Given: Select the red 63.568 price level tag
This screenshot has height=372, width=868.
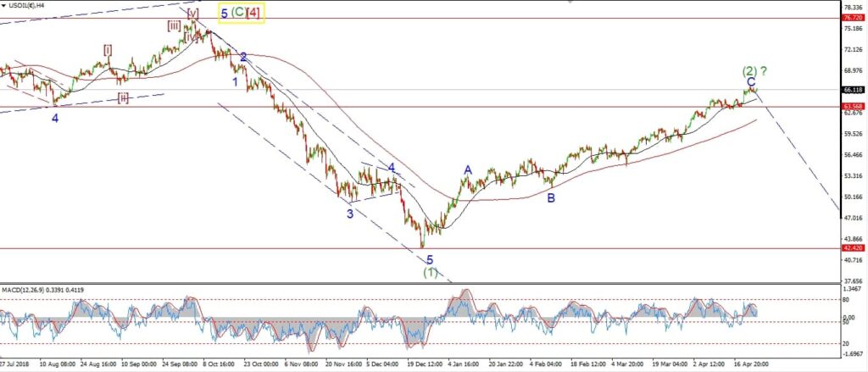Looking at the screenshot, I should pyautogui.click(x=854, y=106).
